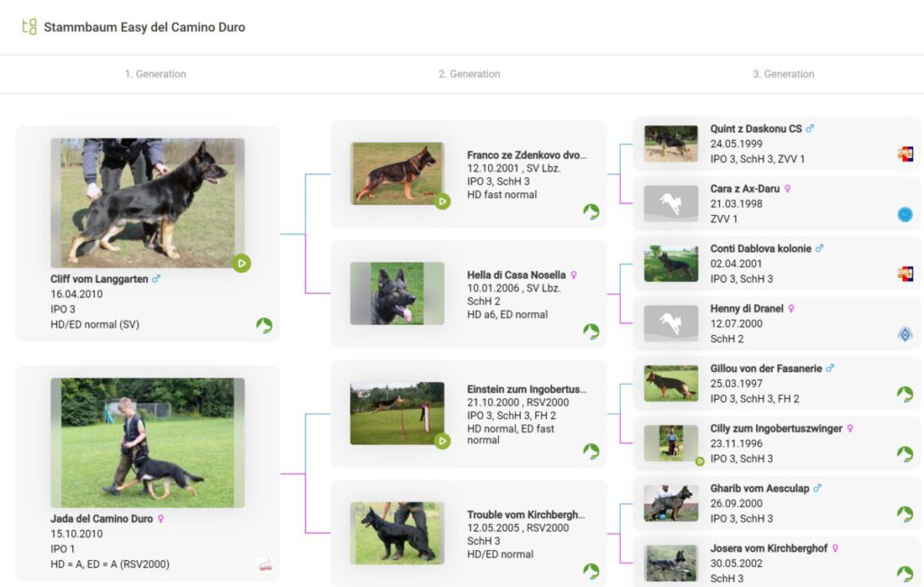
Task: Click green database icon on Josera vom Kirchberghof row
Action: click(905, 573)
